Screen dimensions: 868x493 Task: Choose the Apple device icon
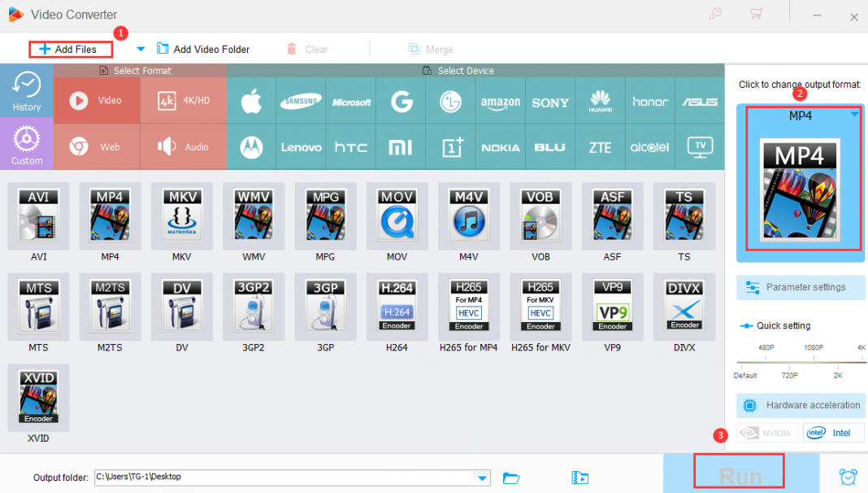(x=251, y=101)
